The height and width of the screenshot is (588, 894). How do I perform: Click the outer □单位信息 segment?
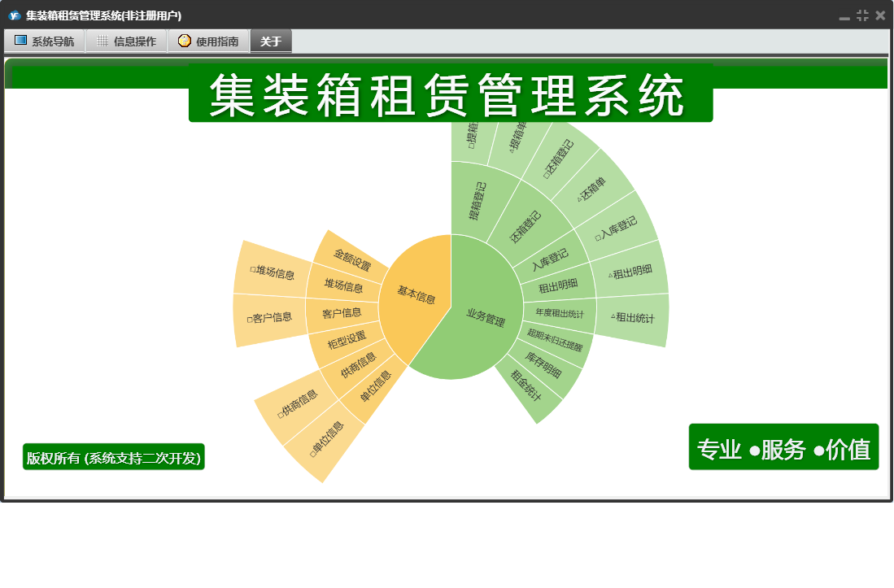(326, 438)
